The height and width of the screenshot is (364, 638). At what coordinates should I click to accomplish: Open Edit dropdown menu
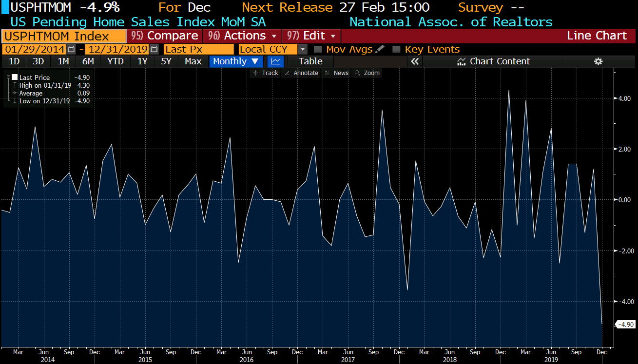pyautogui.click(x=311, y=36)
